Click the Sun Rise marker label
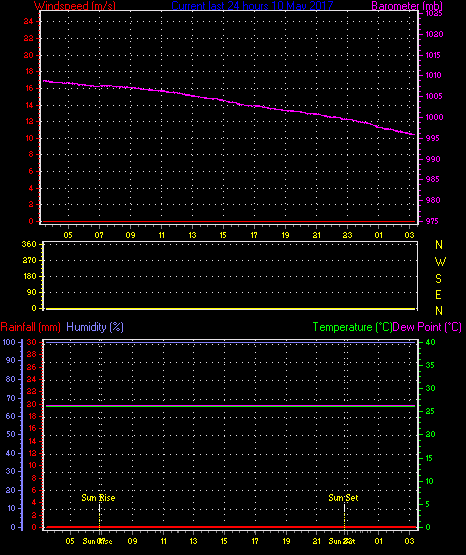466x555 pixels. [x=98, y=498]
